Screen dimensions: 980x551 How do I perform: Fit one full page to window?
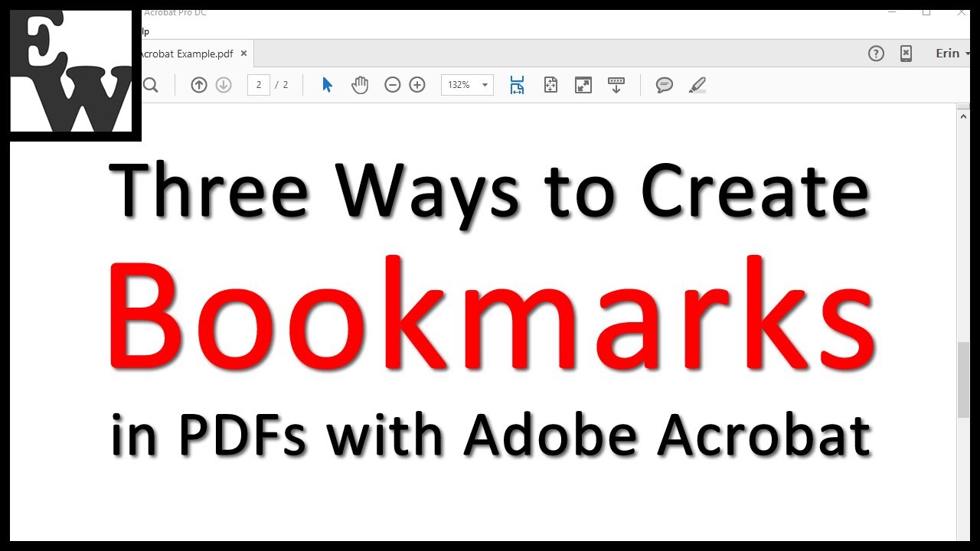coord(550,85)
